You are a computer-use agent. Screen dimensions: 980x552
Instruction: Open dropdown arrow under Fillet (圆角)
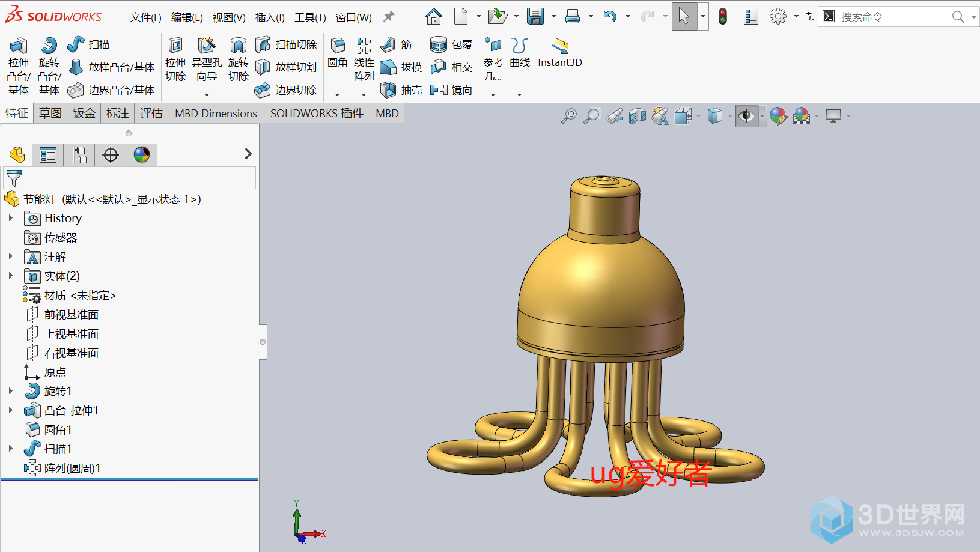point(337,94)
